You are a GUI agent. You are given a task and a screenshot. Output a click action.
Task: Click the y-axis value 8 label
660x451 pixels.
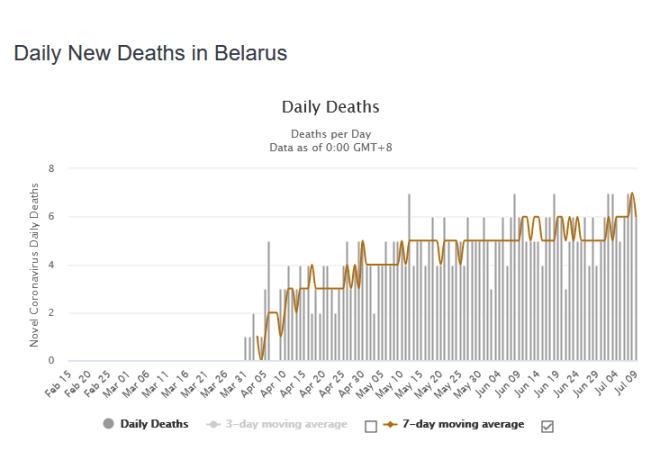tap(52, 169)
